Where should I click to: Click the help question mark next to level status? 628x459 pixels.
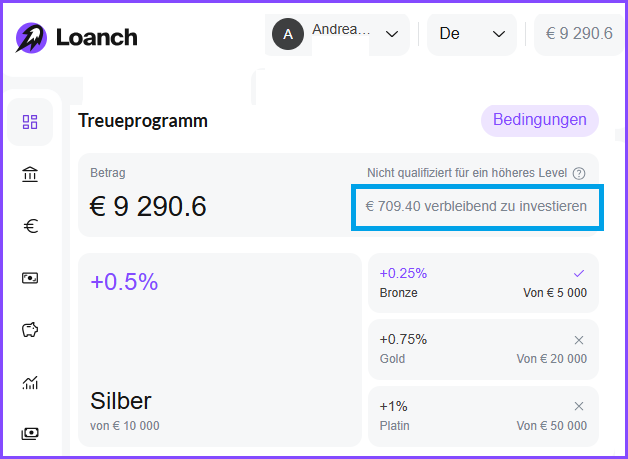(579, 173)
